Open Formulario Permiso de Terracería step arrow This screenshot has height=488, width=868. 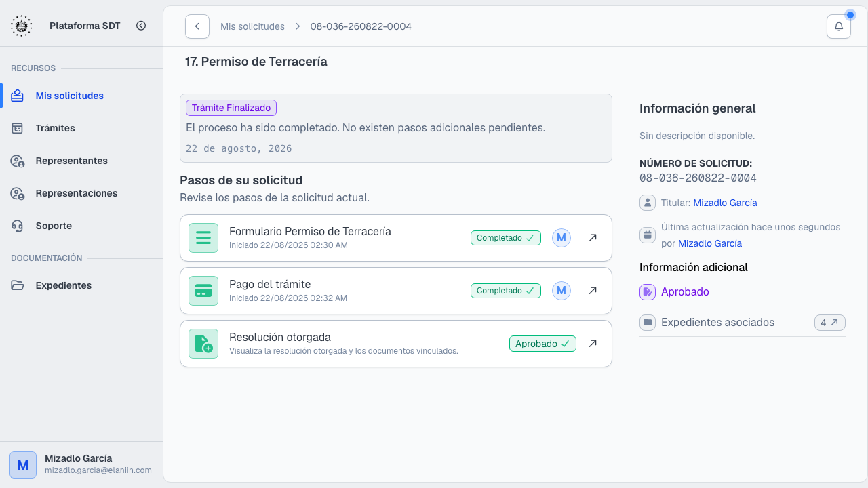click(593, 238)
